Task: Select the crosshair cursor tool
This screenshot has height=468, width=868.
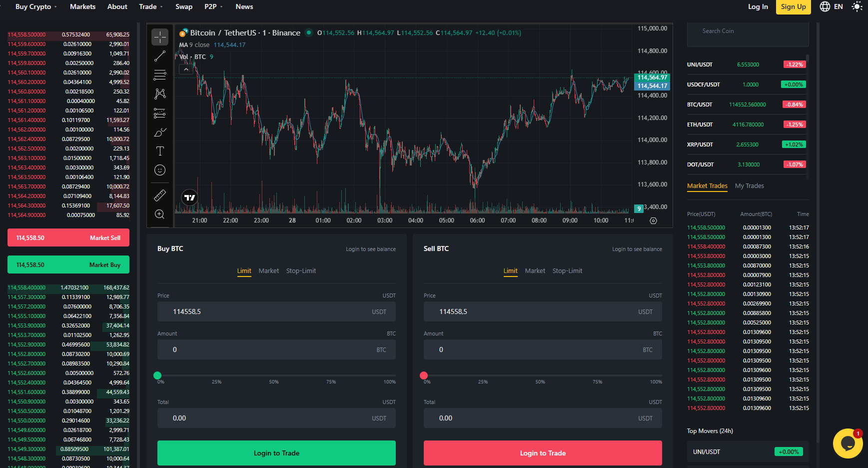Action: (x=160, y=36)
